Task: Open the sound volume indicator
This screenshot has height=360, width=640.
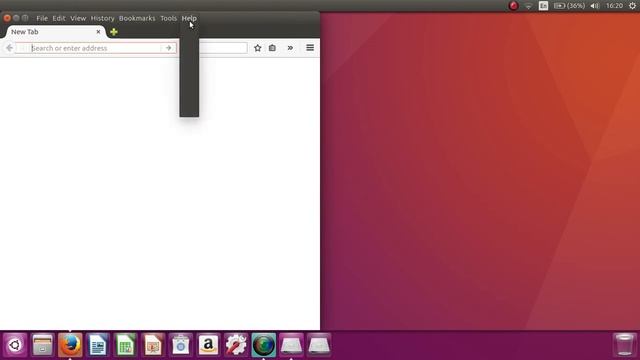Action: [595, 6]
